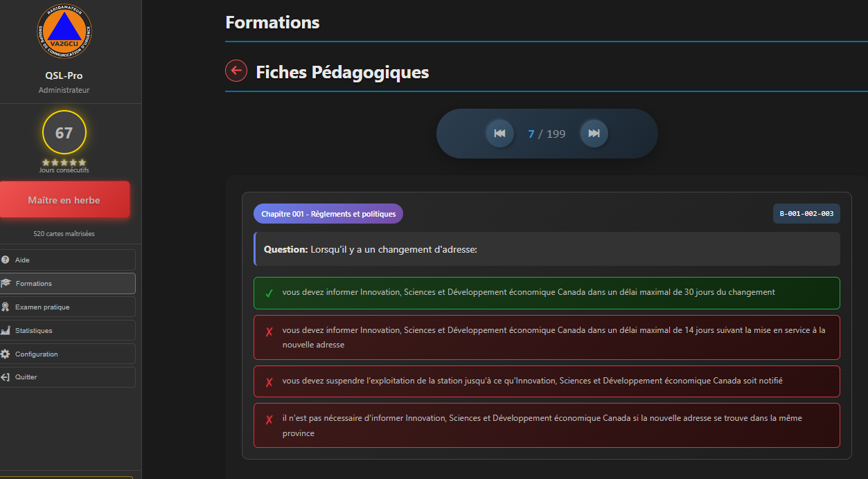This screenshot has width=868, height=479.
Task: Select the answer about the même province
Action: (x=547, y=426)
